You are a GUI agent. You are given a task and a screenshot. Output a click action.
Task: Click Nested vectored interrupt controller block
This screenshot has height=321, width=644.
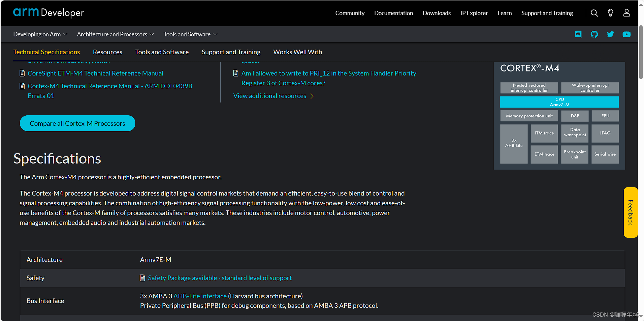pyautogui.click(x=529, y=88)
